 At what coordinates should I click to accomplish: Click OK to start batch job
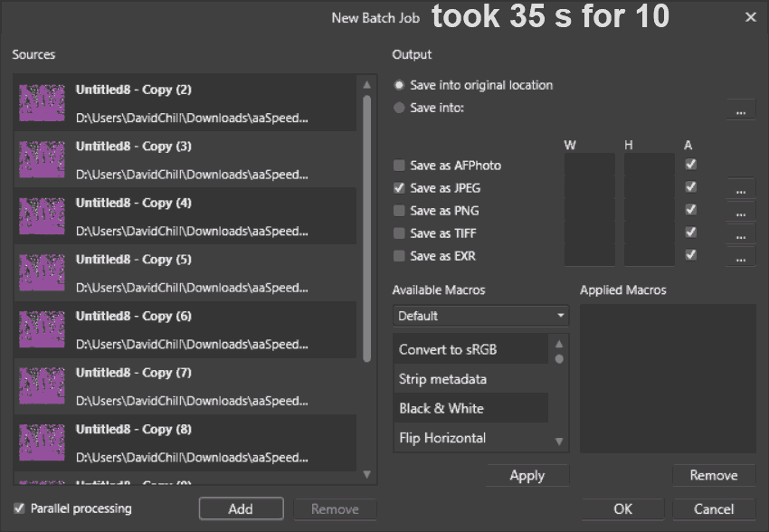622,508
